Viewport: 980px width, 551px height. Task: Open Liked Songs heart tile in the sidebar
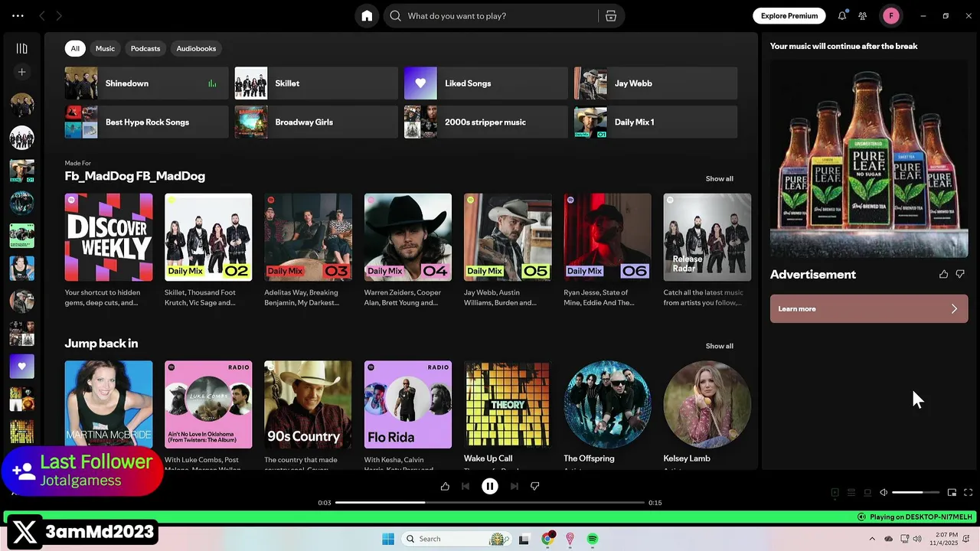tap(21, 366)
